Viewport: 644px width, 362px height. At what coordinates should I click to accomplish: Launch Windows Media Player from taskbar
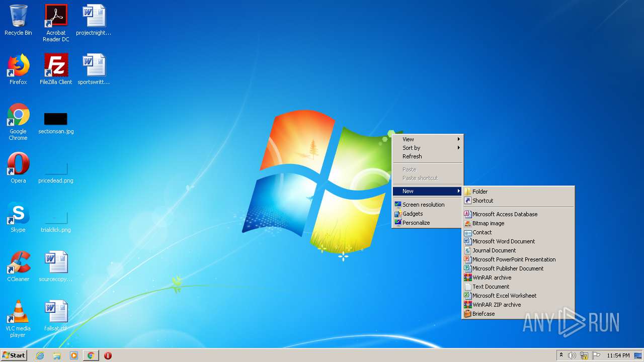(x=74, y=355)
